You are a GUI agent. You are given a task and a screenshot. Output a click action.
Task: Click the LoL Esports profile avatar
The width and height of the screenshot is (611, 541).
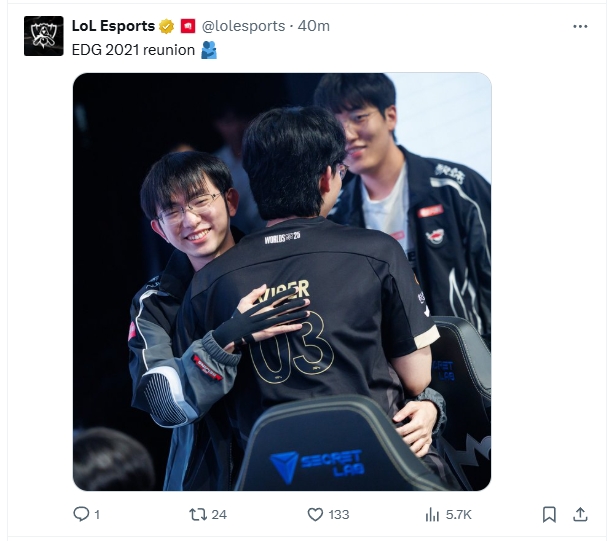point(44,36)
